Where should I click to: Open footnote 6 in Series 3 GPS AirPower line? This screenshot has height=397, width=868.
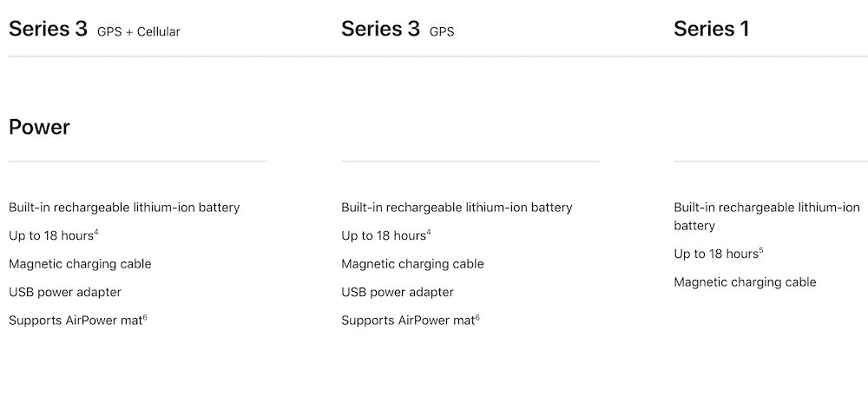click(477, 317)
